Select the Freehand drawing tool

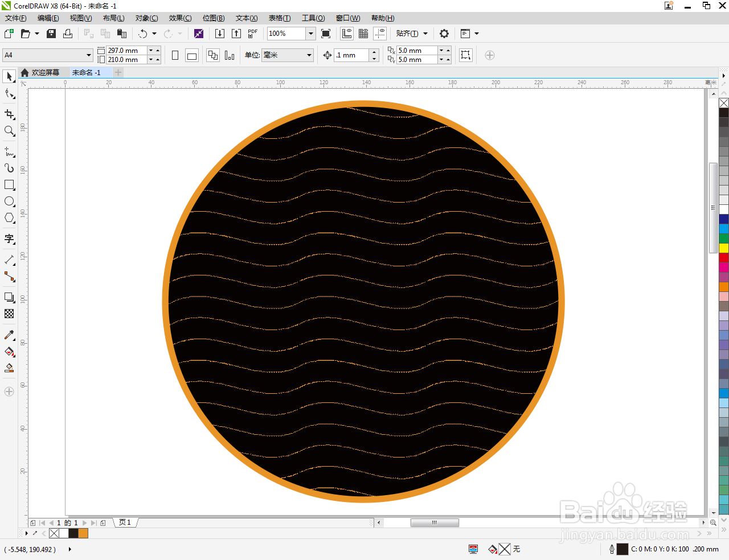(9, 151)
